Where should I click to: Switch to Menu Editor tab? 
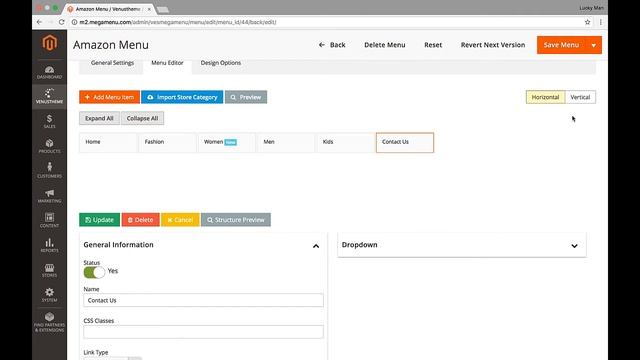167,63
